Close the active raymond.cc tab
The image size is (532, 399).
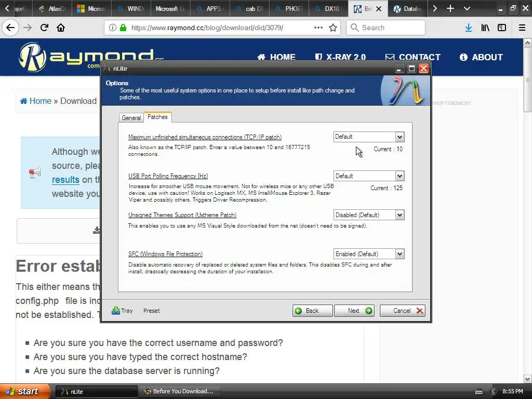(x=379, y=9)
